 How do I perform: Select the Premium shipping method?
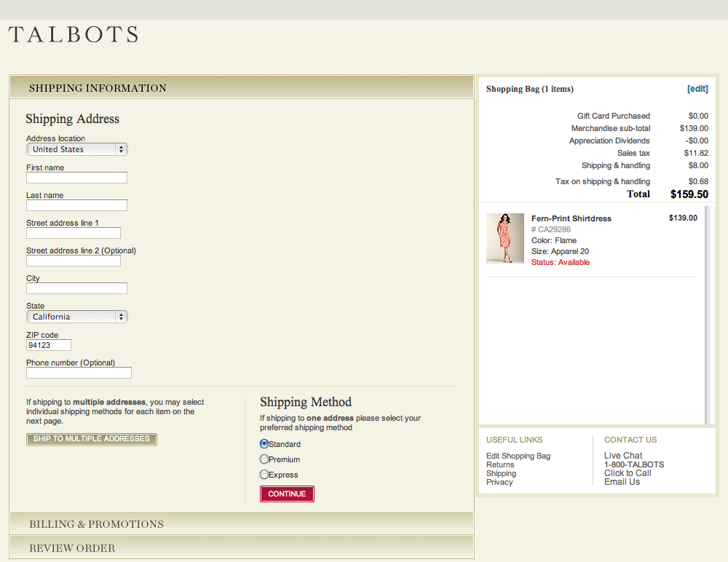pos(264,459)
